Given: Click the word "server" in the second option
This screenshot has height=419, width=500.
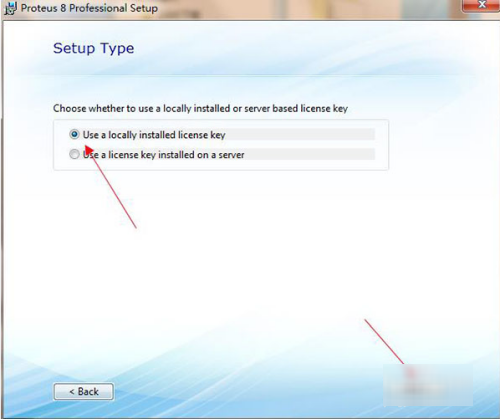Looking at the screenshot, I should (x=231, y=155).
